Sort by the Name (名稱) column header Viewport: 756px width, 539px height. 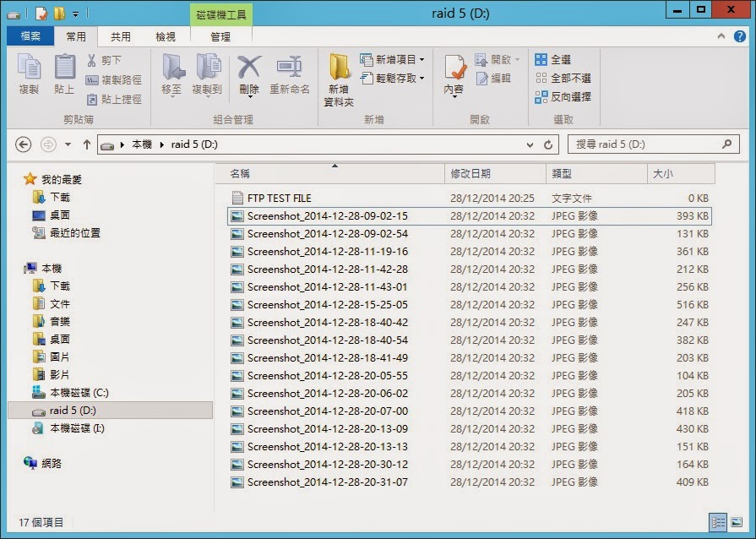329,173
